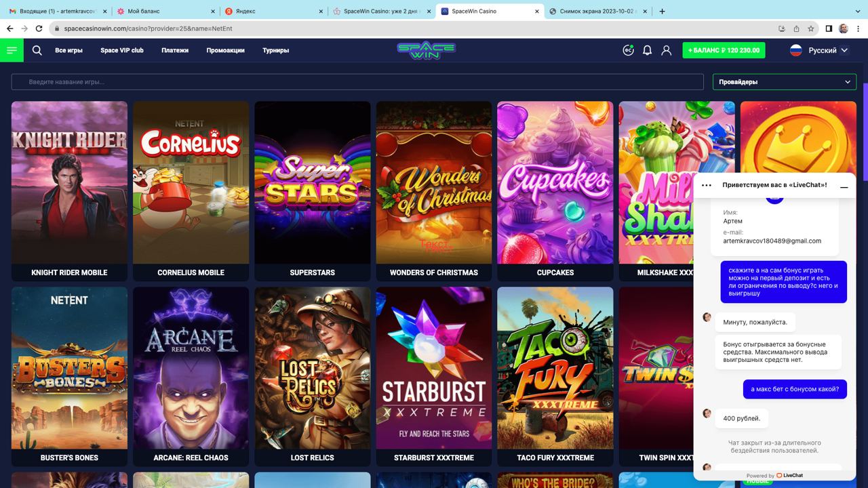The height and width of the screenshot is (488, 868).
Task: Click chat message "а макс бет с бонусом какой?"
Action: 795,389
